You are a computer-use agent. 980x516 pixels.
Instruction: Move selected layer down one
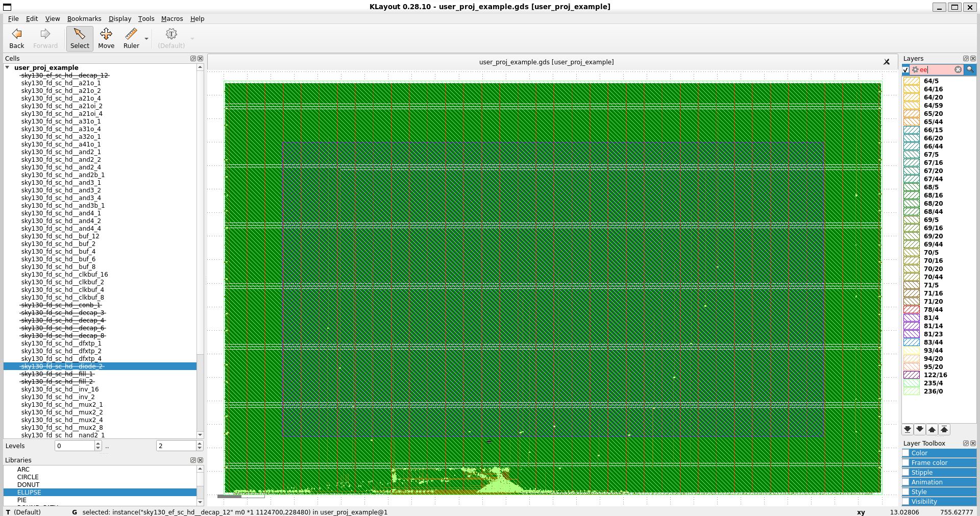pos(920,430)
